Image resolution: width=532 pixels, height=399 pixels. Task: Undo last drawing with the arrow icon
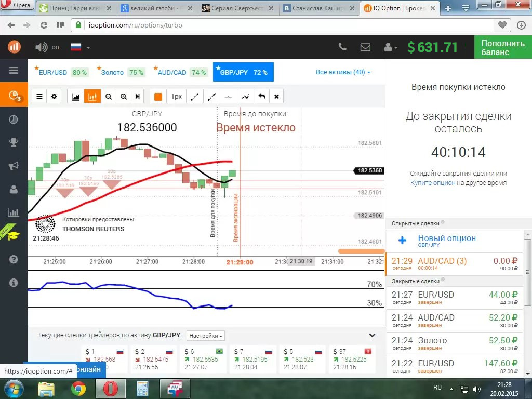tap(262, 97)
